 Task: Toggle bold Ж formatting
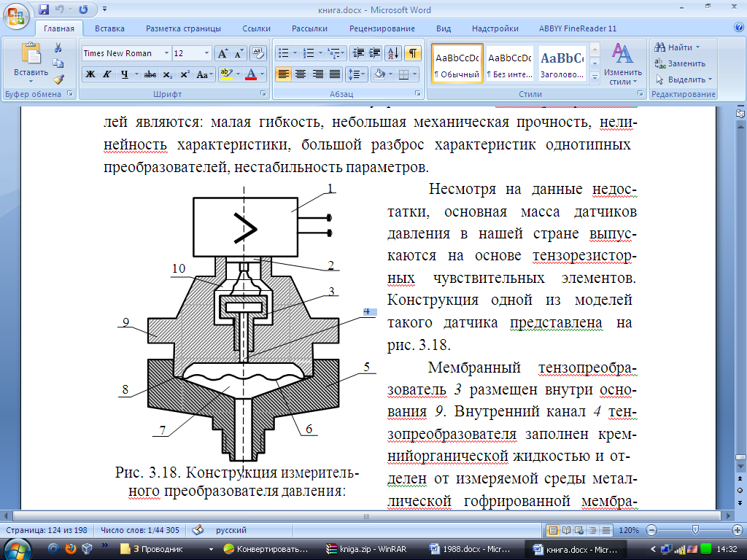coord(90,74)
